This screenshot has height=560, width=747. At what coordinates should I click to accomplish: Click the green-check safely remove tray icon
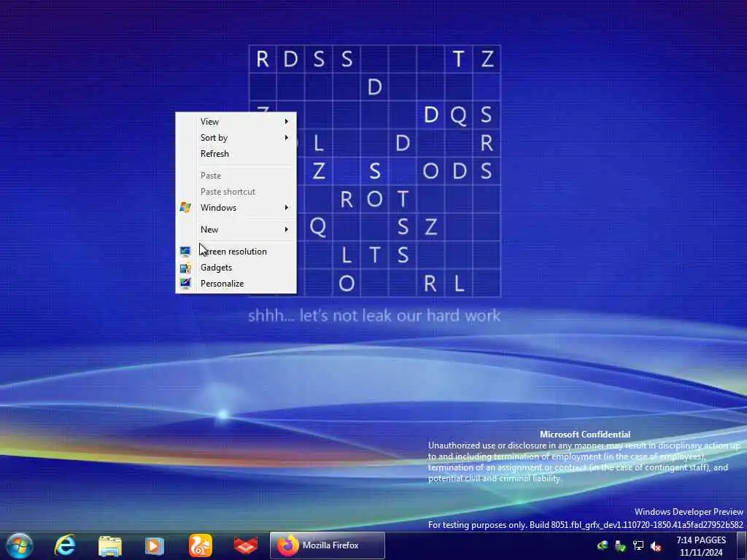(x=620, y=546)
